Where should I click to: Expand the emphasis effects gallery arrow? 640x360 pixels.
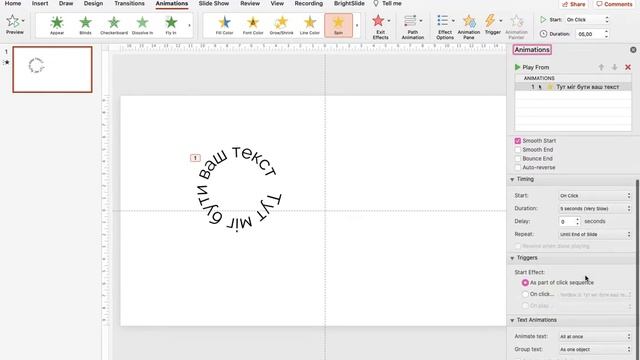pos(357,25)
